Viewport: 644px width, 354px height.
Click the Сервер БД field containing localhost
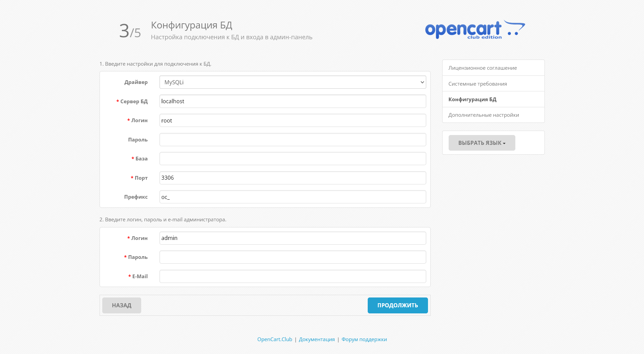(x=293, y=101)
